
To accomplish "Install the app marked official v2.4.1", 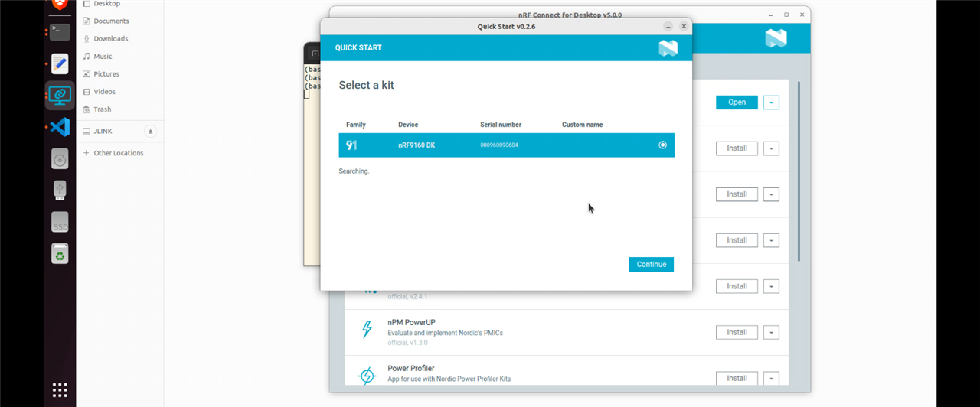I will click(x=737, y=286).
